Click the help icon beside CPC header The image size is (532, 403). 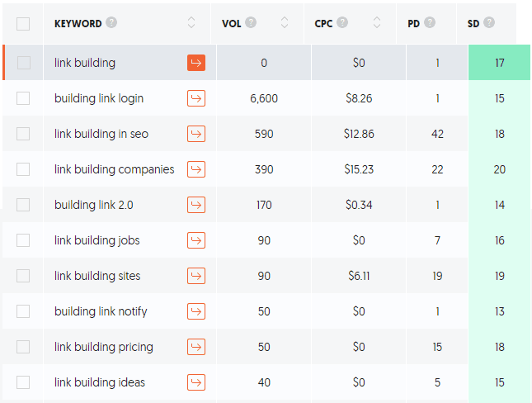pos(342,23)
